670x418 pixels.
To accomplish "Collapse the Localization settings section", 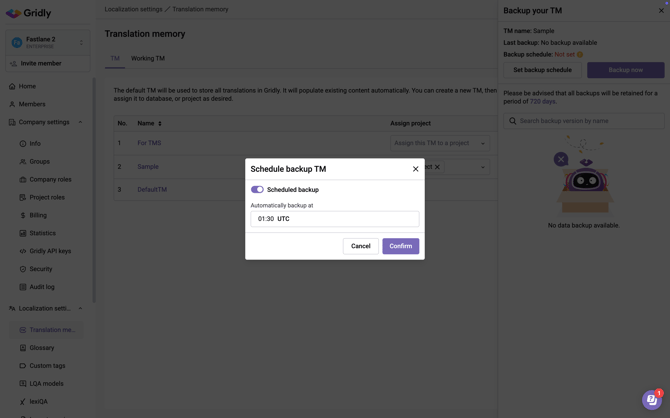I will point(80,308).
